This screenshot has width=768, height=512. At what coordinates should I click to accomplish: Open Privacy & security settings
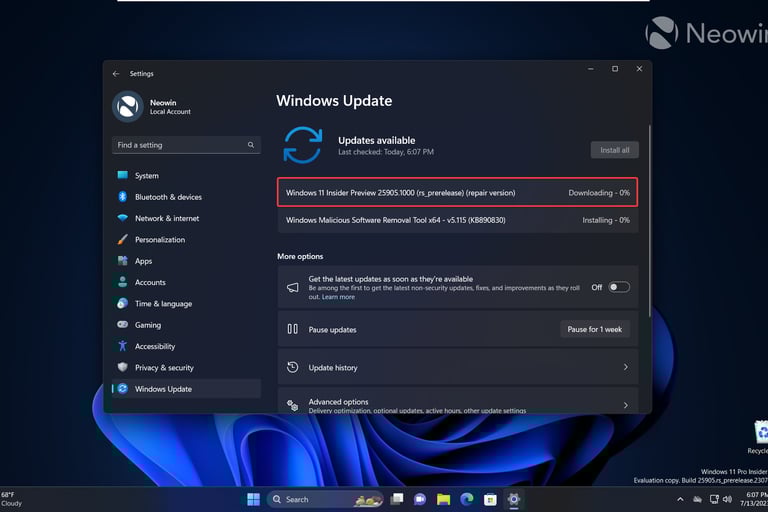pyautogui.click(x=186, y=367)
